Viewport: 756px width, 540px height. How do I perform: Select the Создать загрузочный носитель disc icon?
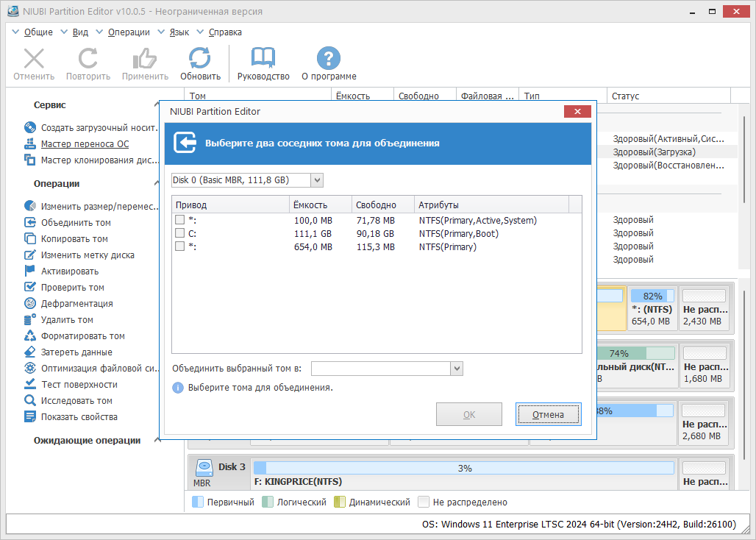click(x=30, y=127)
